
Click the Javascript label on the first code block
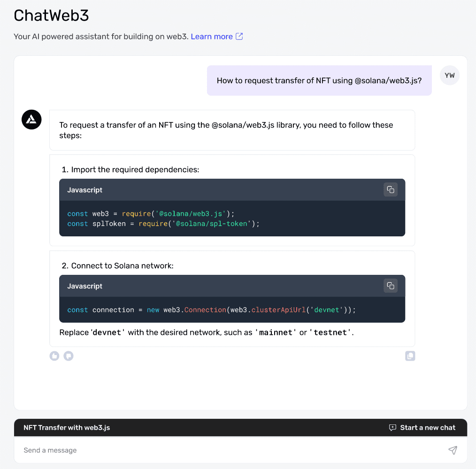pyautogui.click(x=84, y=189)
